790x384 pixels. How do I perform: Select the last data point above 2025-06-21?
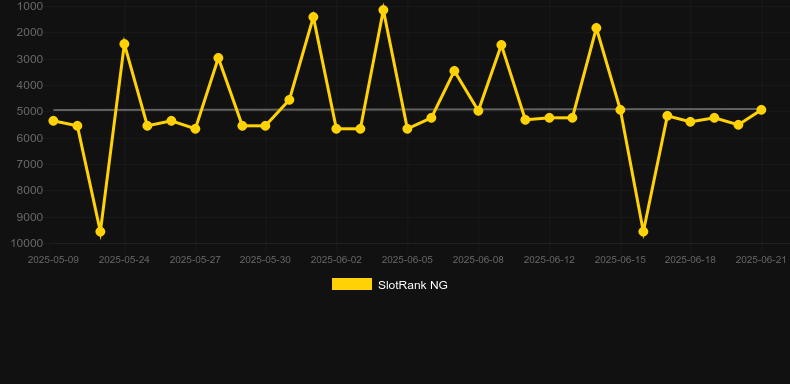(x=761, y=110)
